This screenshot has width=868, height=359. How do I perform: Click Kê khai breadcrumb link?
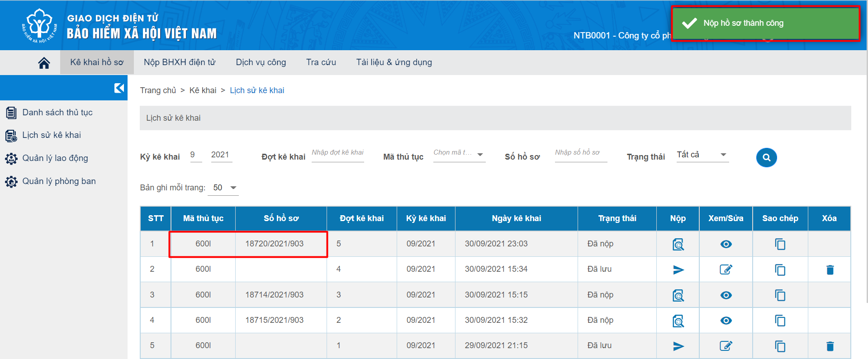[203, 90]
